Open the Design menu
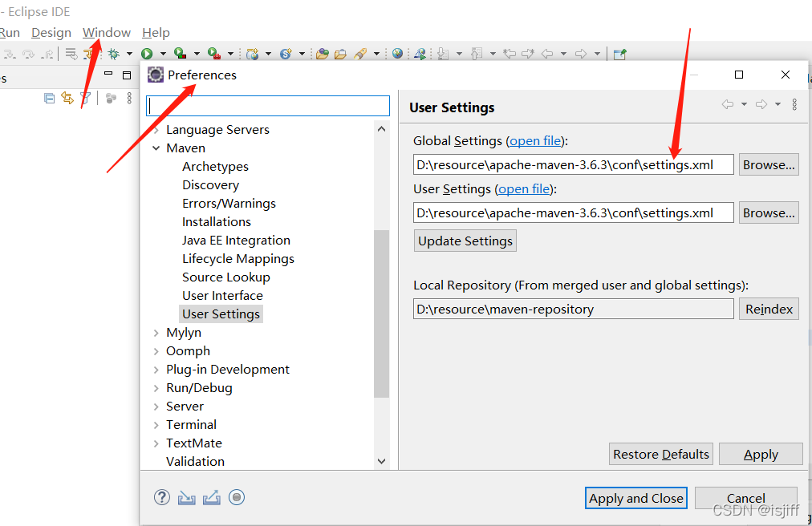Screen dimensions: 812x526 [x=51, y=33]
